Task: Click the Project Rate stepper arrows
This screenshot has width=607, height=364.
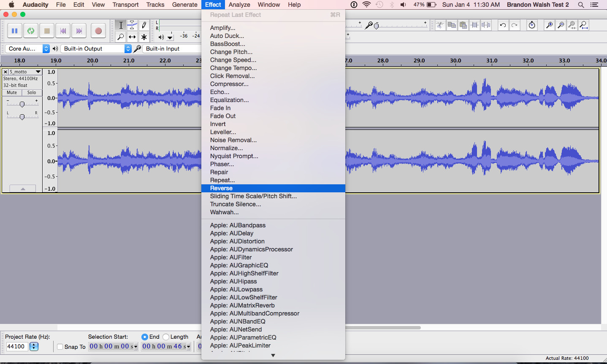Action: pyautogui.click(x=34, y=347)
